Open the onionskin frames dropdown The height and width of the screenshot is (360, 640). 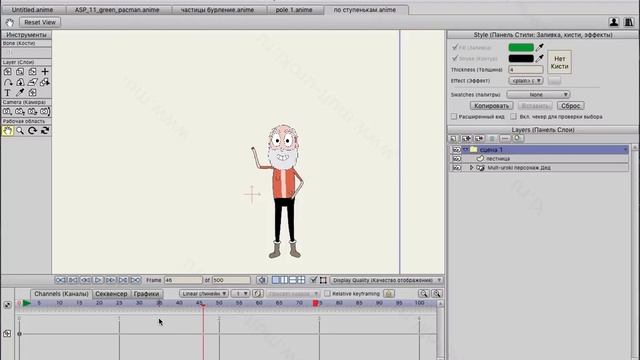[x=293, y=293]
